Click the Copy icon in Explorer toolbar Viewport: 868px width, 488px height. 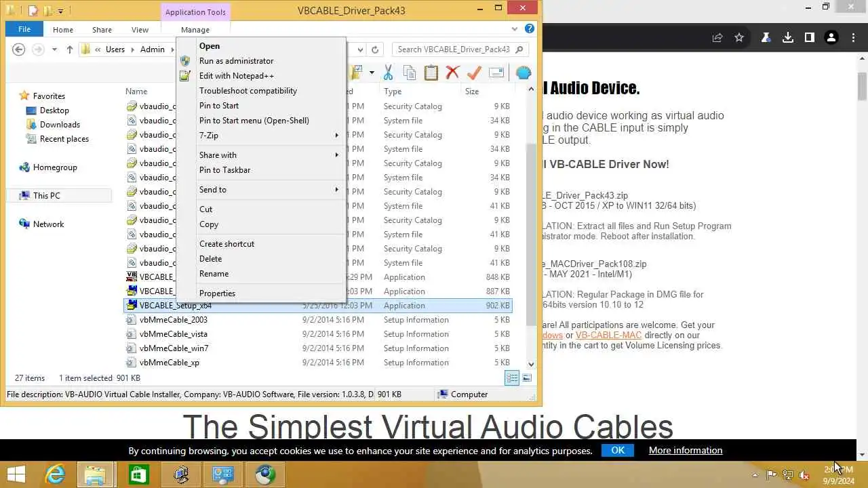(410, 73)
